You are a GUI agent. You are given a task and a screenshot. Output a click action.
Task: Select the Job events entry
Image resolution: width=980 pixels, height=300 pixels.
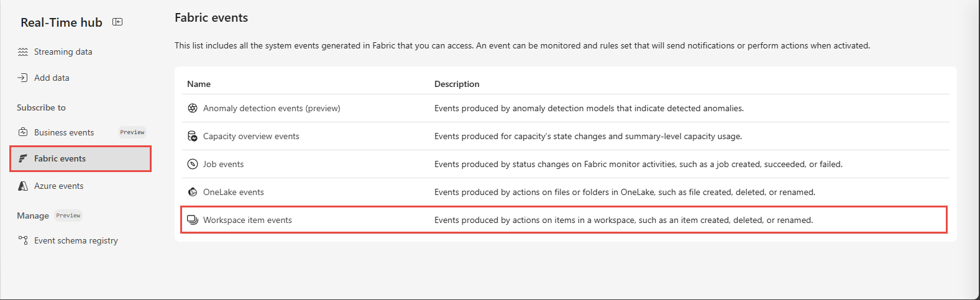pos(223,164)
